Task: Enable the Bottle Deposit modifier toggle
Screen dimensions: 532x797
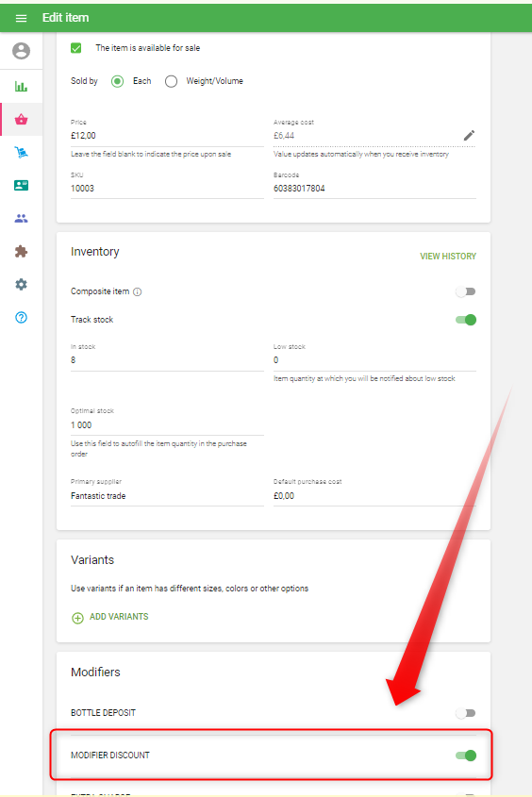Action: pyautogui.click(x=465, y=713)
